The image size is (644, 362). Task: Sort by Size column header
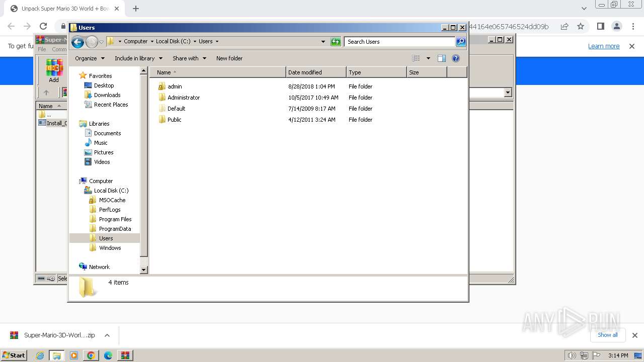(427, 72)
